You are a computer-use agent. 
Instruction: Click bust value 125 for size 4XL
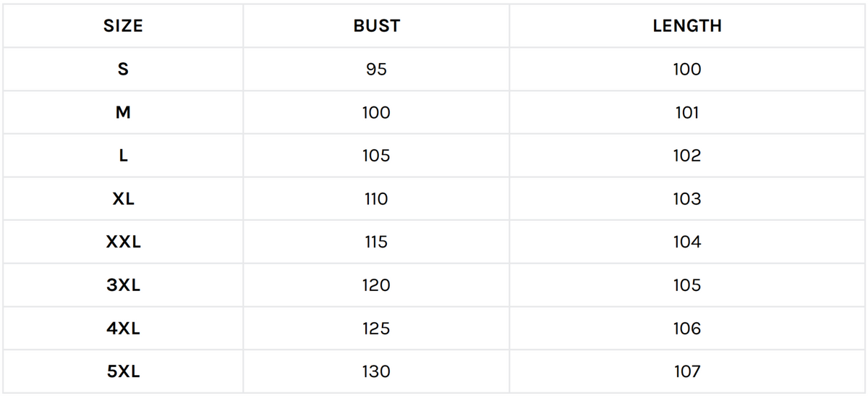[x=376, y=329]
